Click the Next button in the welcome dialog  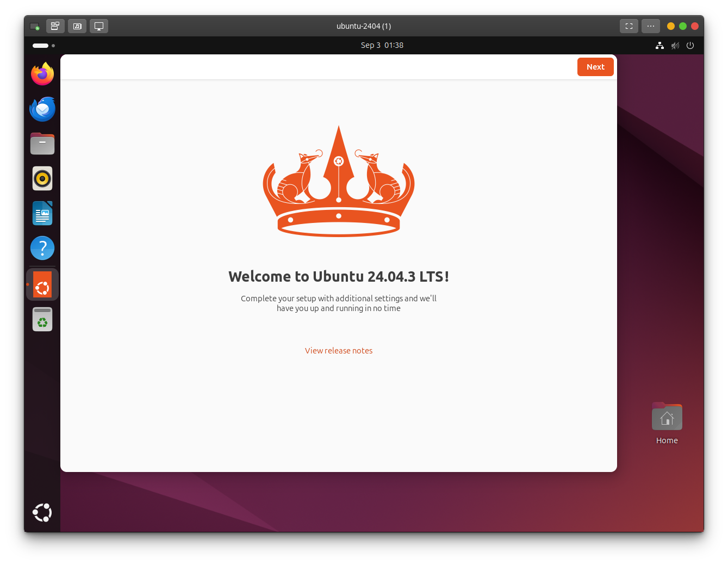(x=595, y=67)
